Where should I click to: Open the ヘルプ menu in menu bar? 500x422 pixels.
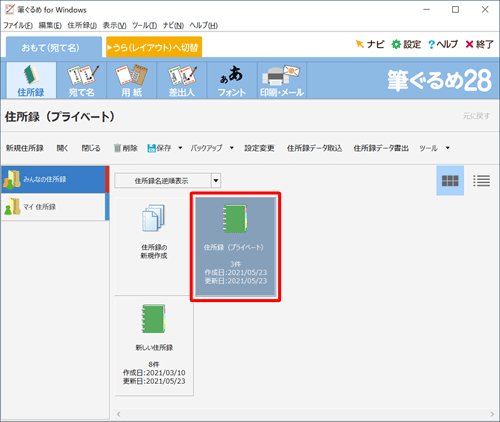(203, 25)
